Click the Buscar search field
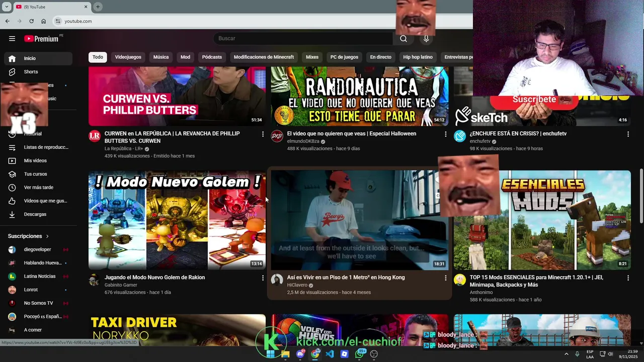The height and width of the screenshot is (362, 644). [x=303, y=39]
